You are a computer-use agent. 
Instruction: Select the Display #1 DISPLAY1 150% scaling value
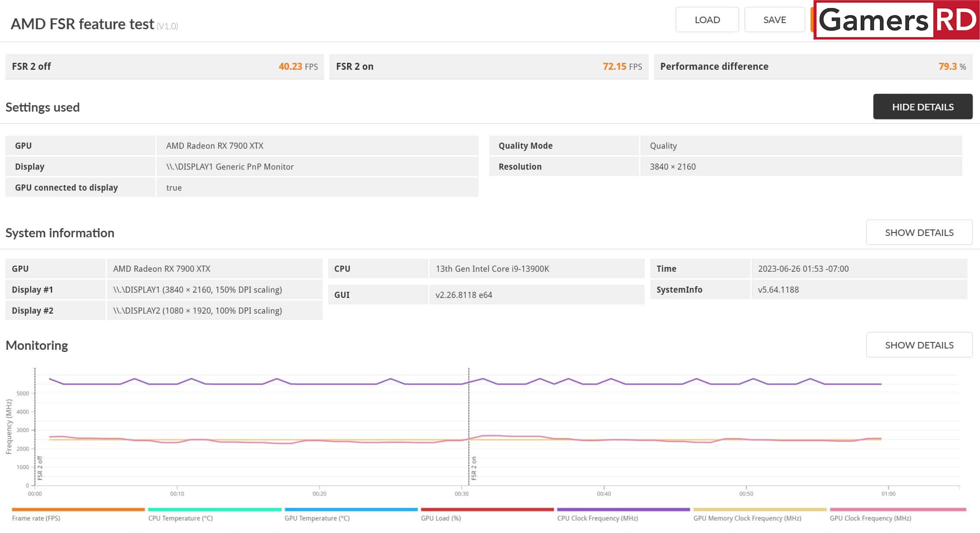pos(197,290)
